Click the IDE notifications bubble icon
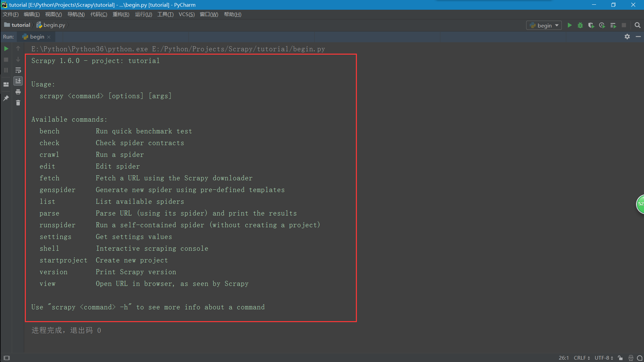 (640, 358)
